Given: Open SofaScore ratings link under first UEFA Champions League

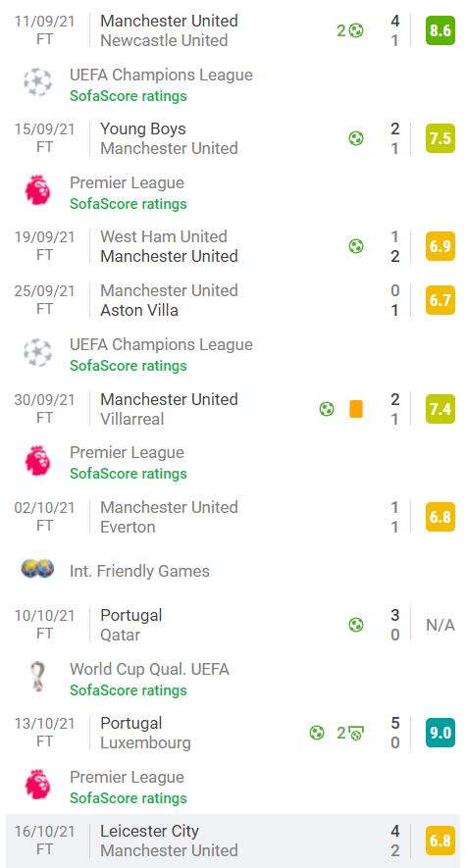Looking at the screenshot, I should [128, 96].
